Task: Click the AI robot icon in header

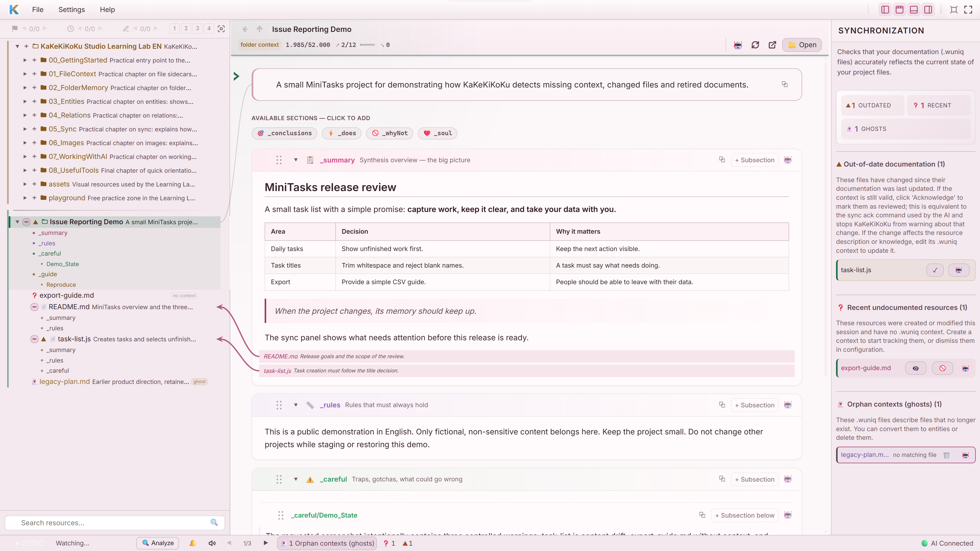Action: [x=738, y=45]
